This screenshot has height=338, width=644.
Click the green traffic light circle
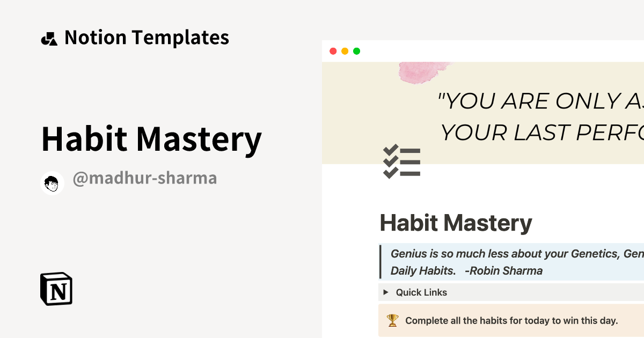coord(356,51)
